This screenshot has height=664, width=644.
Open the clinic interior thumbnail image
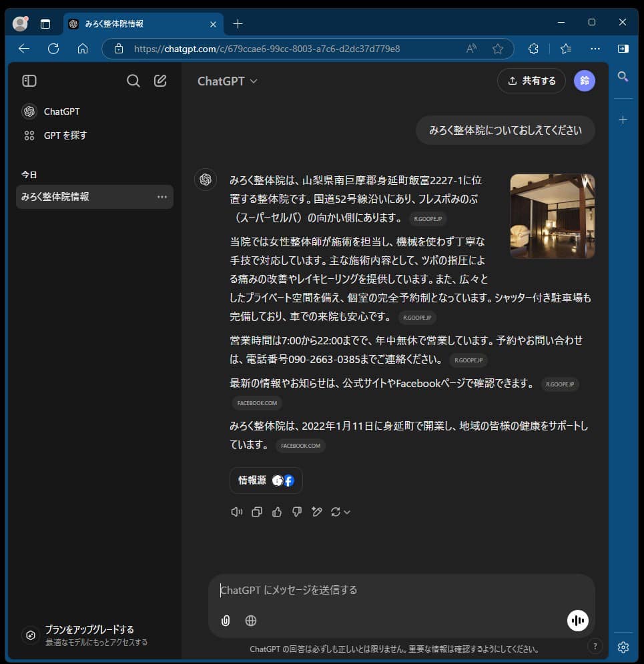pyautogui.click(x=552, y=216)
